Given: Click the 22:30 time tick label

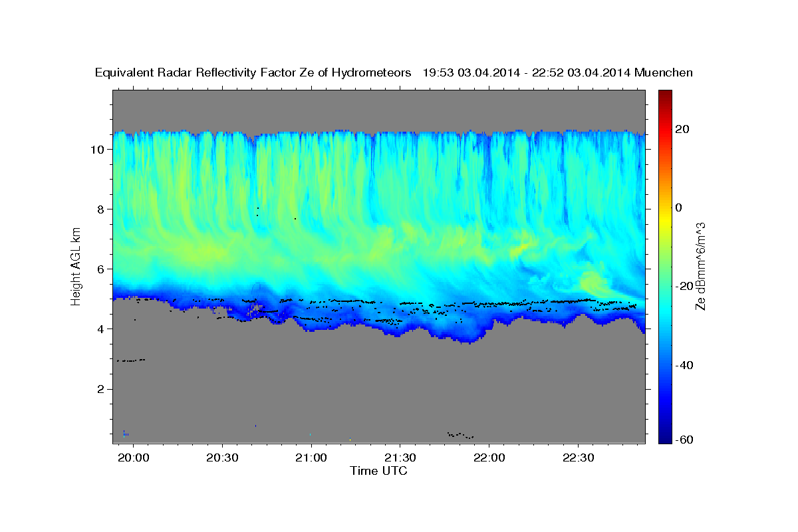Looking at the screenshot, I should pyautogui.click(x=578, y=458).
